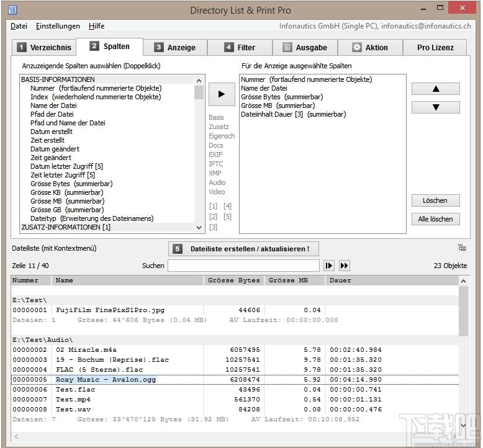The width and height of the screenshot is (483, 448).
Task: Switch to the Filter tab
Action: pyautogui.click(x=240, y=47)
